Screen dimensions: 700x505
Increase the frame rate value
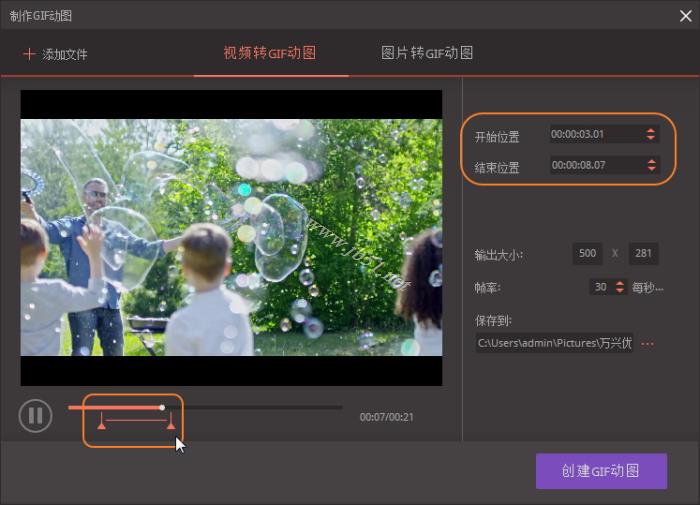pos(620,284)
